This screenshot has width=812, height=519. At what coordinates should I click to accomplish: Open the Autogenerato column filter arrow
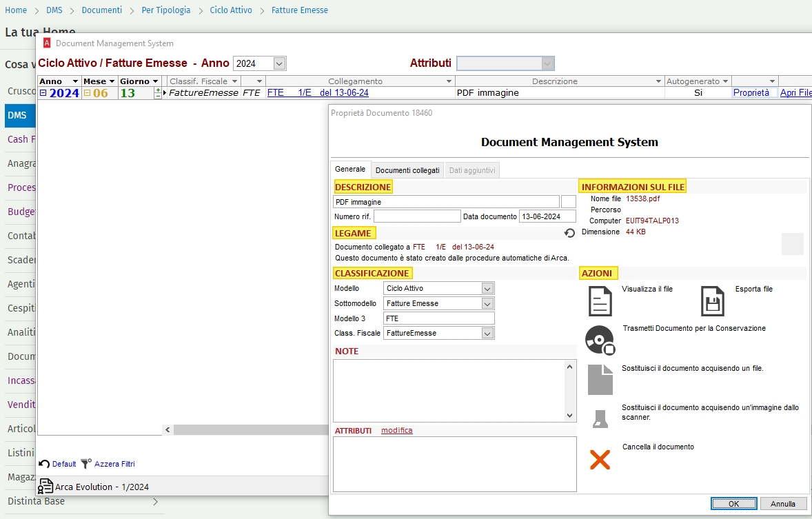point(725,81)
